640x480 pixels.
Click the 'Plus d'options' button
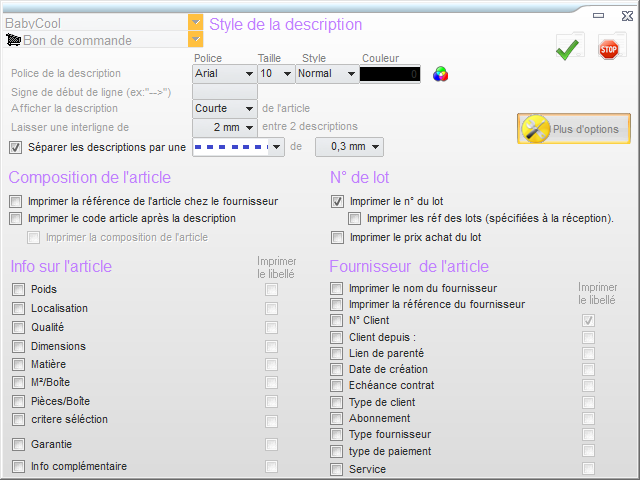[x=574, y=129]
